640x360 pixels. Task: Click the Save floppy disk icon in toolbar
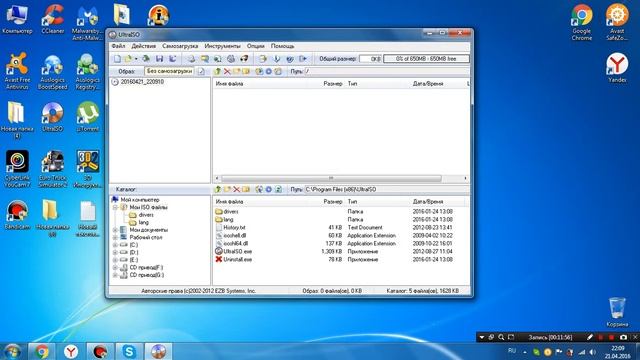coord(159,59)
